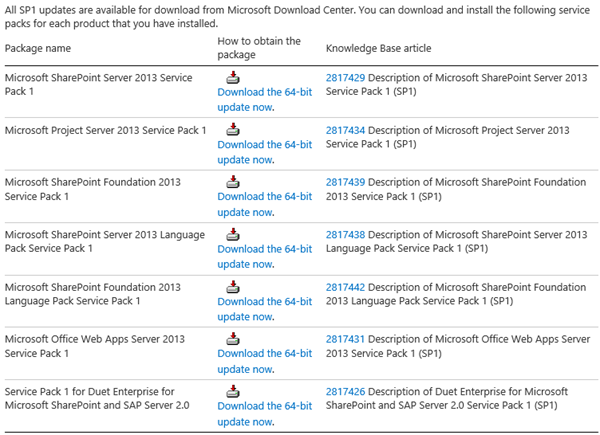Screen dimensions: 600x435
Task: Click the 'How to obtain the package' header
Action: pyautogui.click(x=259, y=48)
